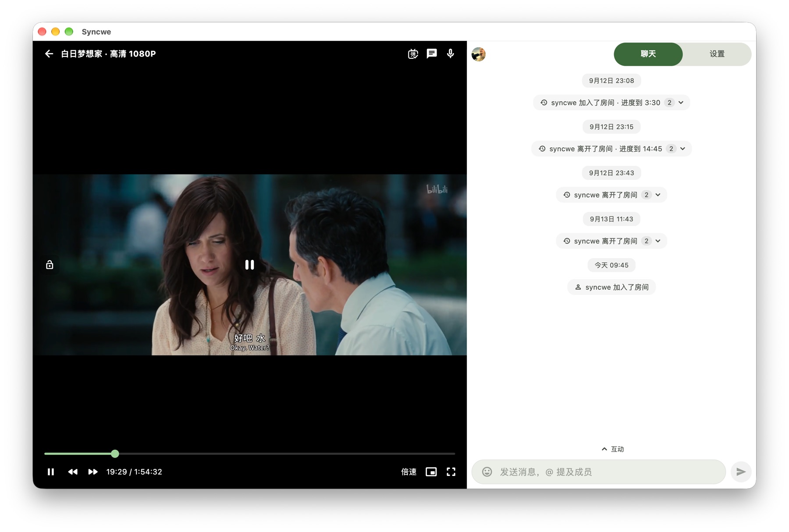Click the 19:29 / 1:54:32 time display
Image resolution: width=789 pixels, height=532 pixels.
pyautogui.click(x=134, y=472)
